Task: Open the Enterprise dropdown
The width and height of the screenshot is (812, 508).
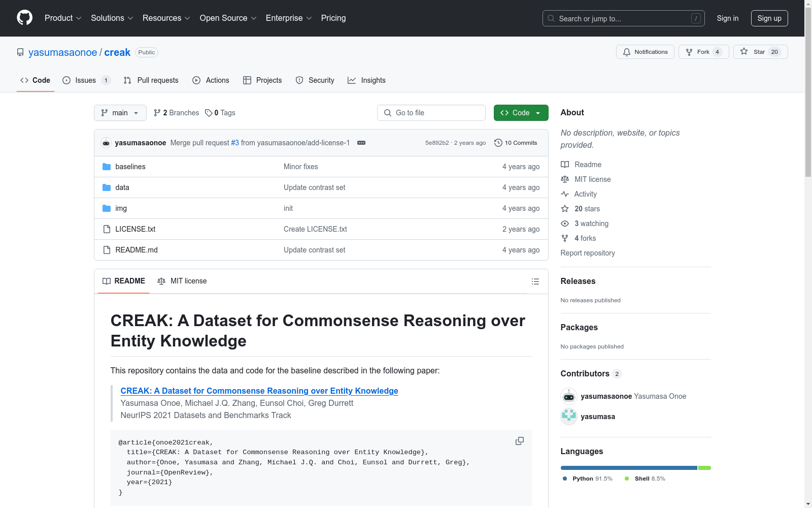Action: [x=289, y=18]
